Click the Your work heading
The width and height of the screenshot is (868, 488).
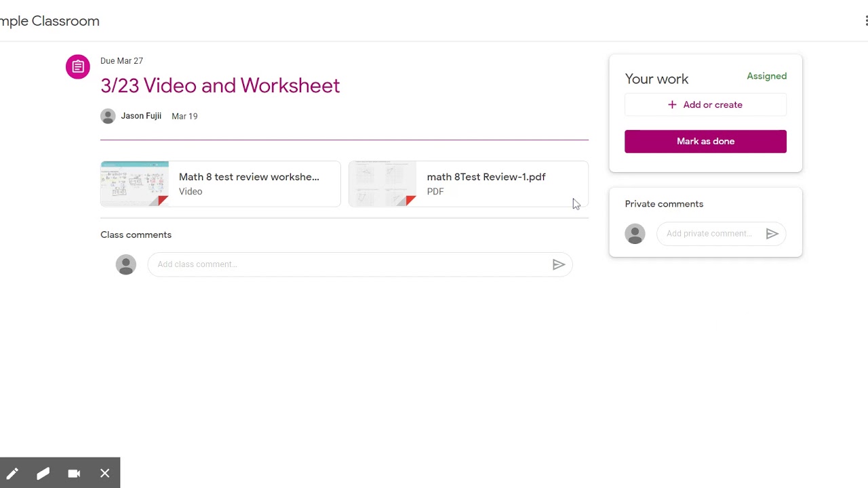pos(656,79)
